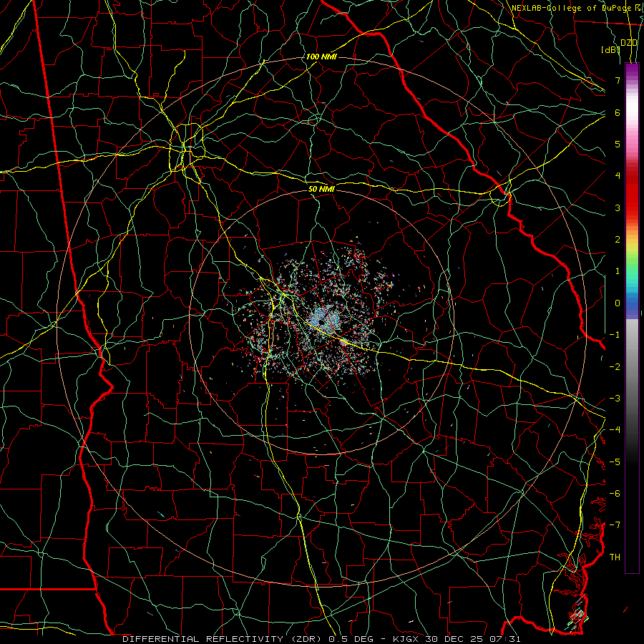Screen dimensions: 644x644
Task: Click the 5 value on the color scale
Action: (x=618, y=144)
